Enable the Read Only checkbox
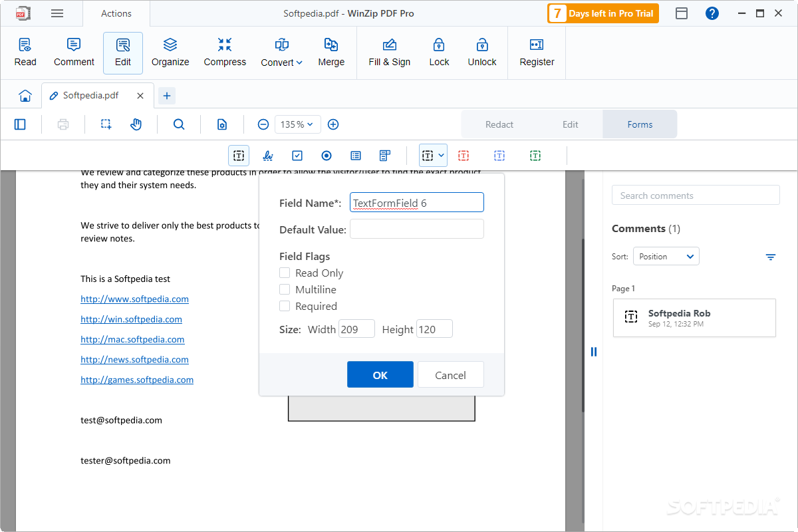Screen dimensions: 798x532 285,273
